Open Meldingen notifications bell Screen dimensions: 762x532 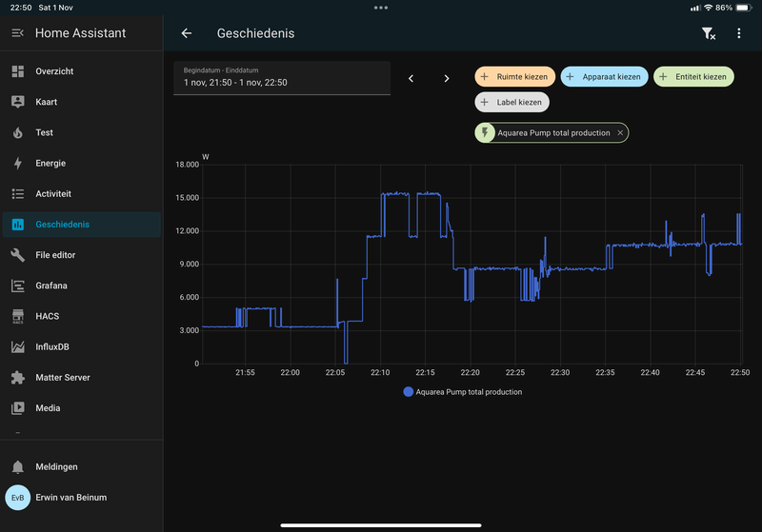[x=17, y=467]
